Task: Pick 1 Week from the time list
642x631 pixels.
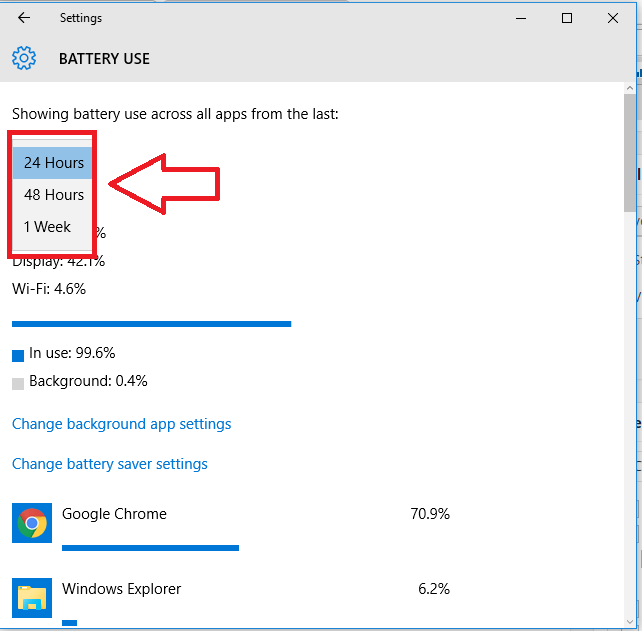Action: 52,227
